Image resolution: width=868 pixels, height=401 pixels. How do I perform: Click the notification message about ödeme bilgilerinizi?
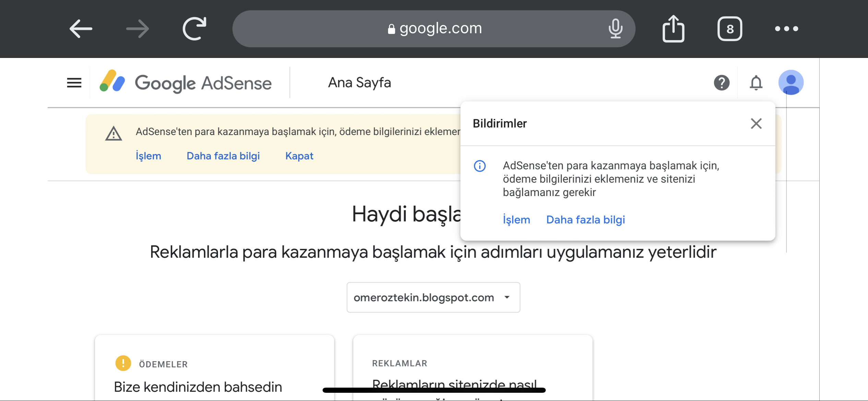[611, 179]
